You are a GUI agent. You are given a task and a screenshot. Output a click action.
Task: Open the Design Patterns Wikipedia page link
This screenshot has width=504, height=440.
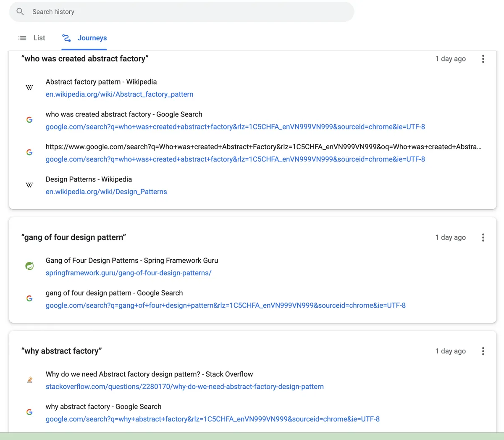[x=106, y=191]
